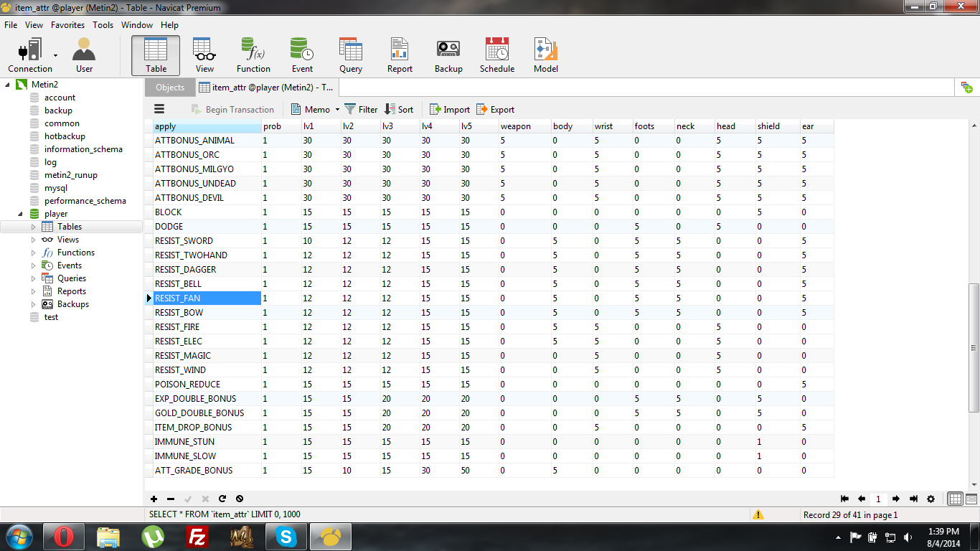Open the page settings gear icon
The width and height of the screenshot is (980, 551).
[x=931, y=499]
